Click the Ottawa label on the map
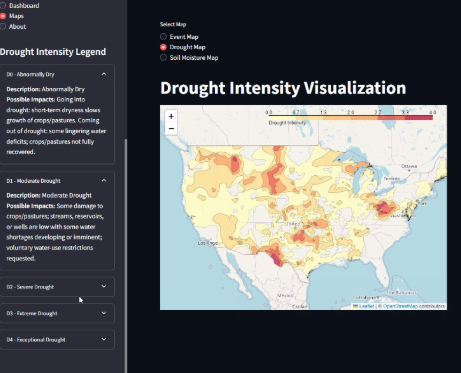The height and width of the screenshot is (373, 461). click(x=409, y=166)
